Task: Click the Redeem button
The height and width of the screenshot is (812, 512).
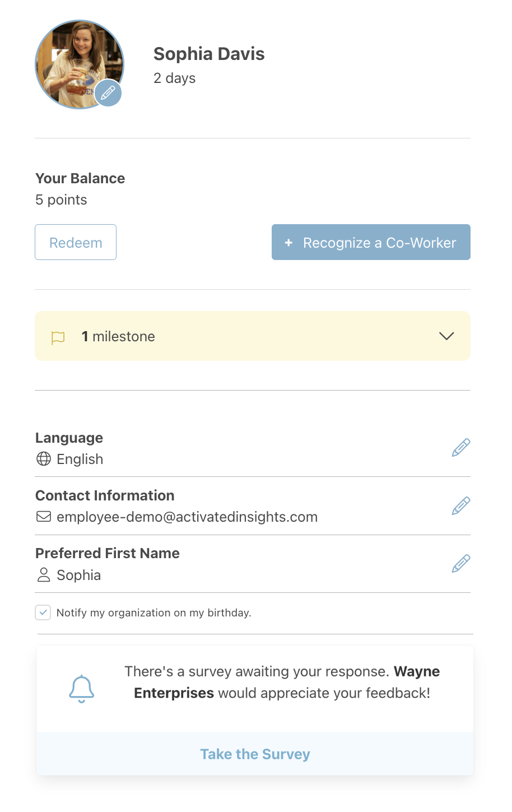Action: pyautogui.click(x=76, y=242)
